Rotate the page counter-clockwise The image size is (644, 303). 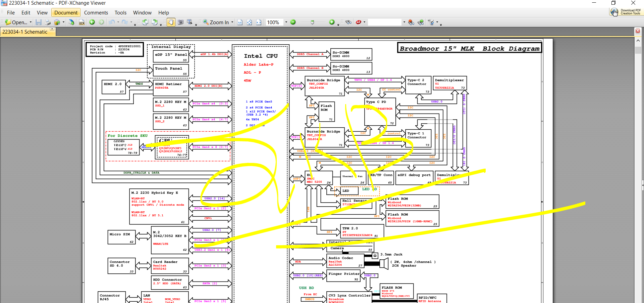[x=145, y=22]
